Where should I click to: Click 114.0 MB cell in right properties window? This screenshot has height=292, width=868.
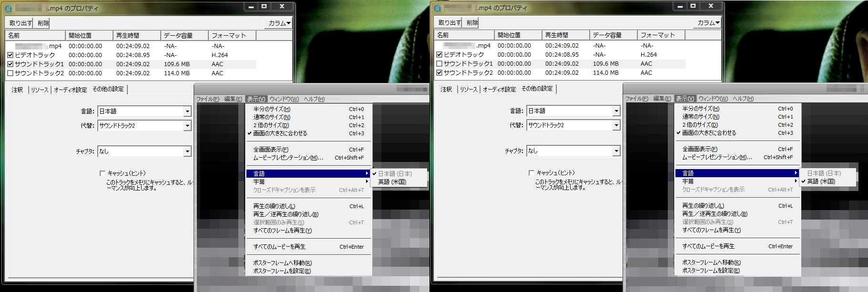coord(606,73)
